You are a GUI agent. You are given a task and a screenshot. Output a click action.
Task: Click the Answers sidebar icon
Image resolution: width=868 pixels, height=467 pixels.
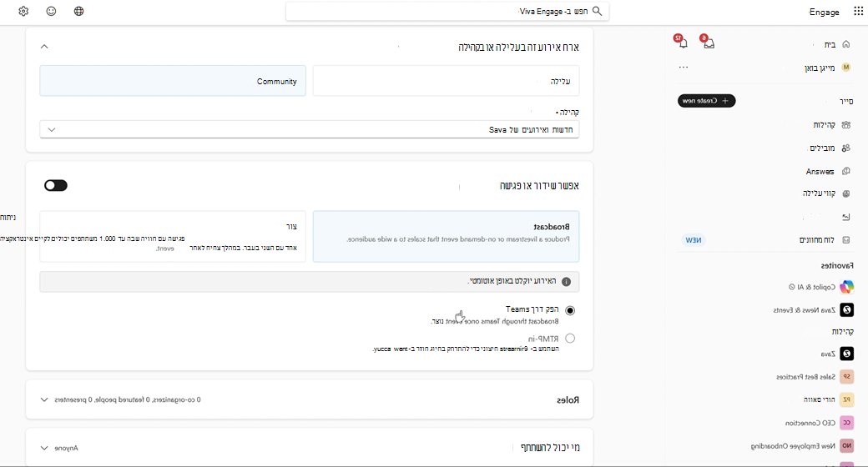(845, 172)
